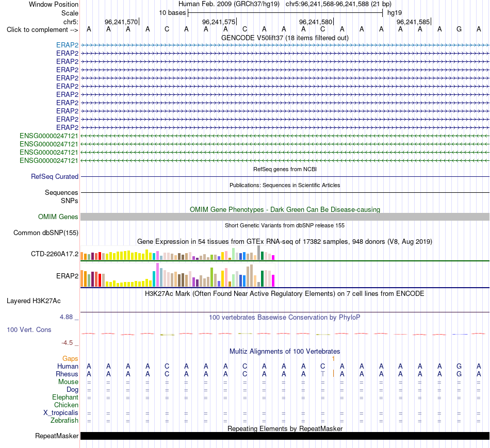Click the Mouse alignment row label
The width and height of the screenshot is (490, 448).
coord(68,382)
